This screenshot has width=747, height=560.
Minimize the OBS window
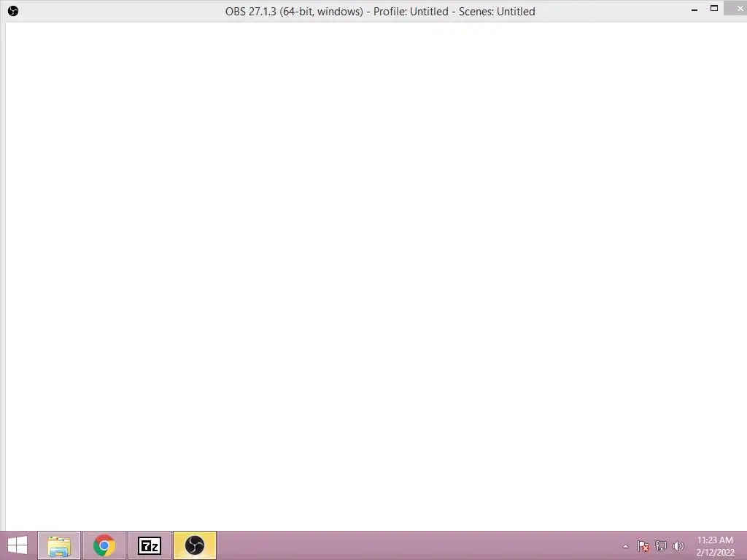point(694,9)
